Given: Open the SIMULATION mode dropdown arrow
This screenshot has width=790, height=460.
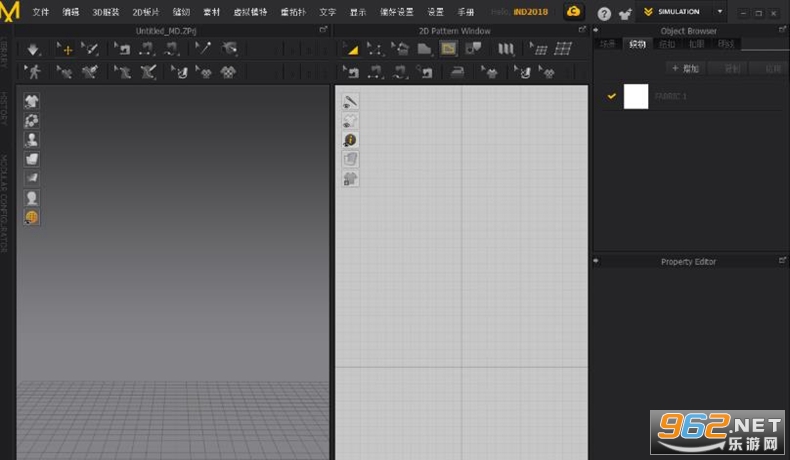Looking at the screenshot, I should [720, 12].
